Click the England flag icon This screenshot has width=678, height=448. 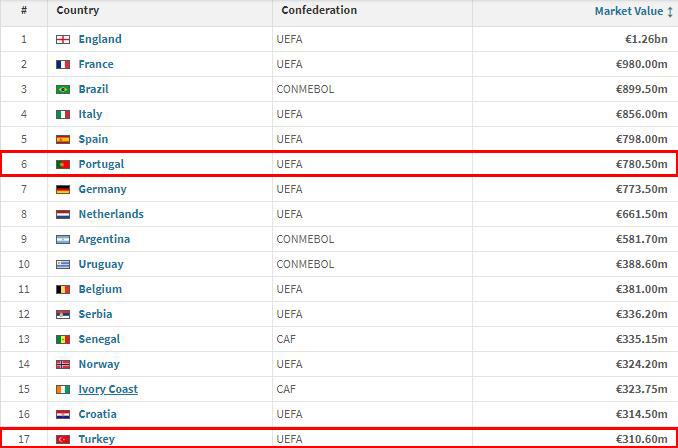(x=63, y=40)
